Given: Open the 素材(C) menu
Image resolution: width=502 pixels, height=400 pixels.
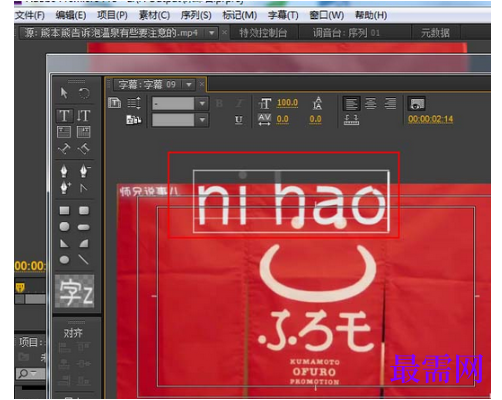Looking at the screenshot, I should (154, 15).
